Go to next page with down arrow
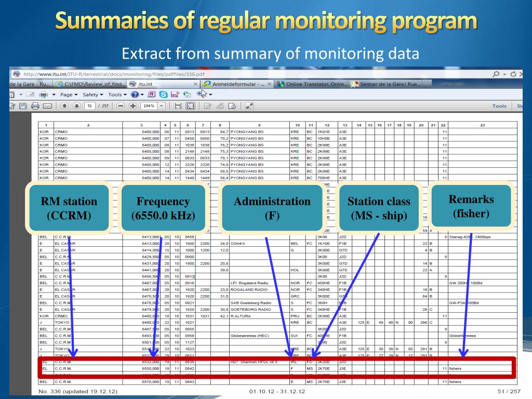 pos(77,105)
